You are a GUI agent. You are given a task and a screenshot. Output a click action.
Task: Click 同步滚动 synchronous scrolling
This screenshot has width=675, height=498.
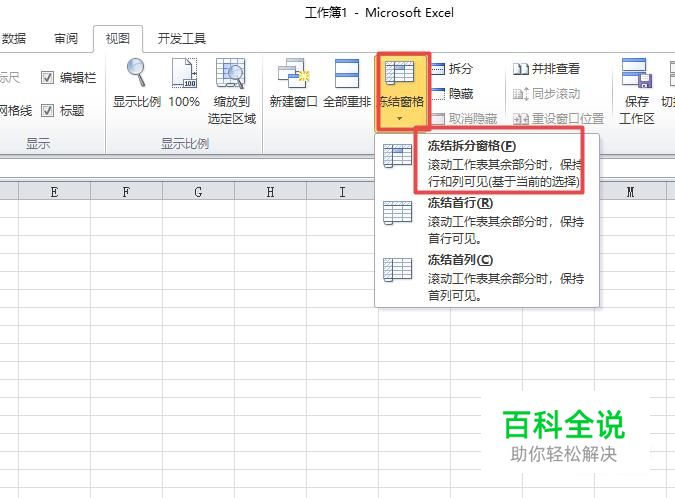(x=546, y=93)
